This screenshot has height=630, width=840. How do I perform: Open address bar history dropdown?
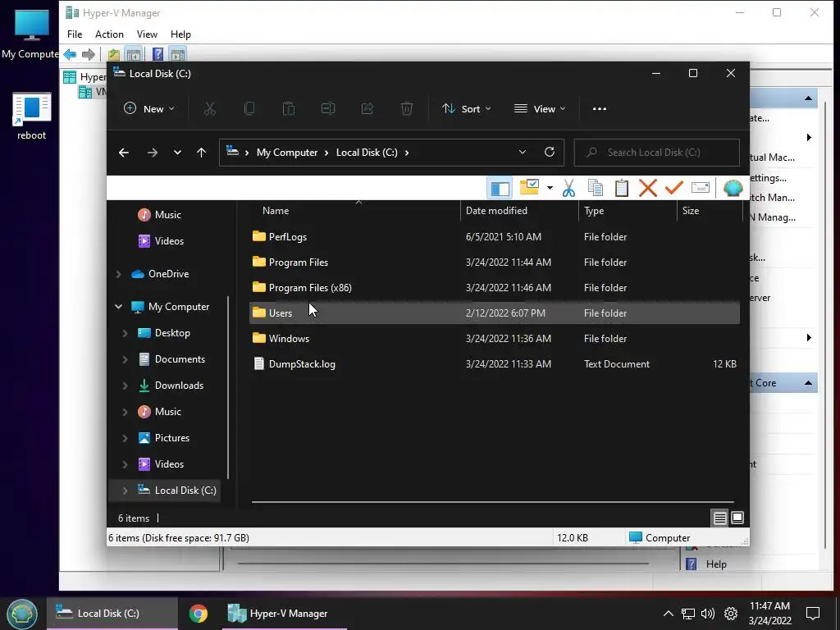(x=523, y=152)
